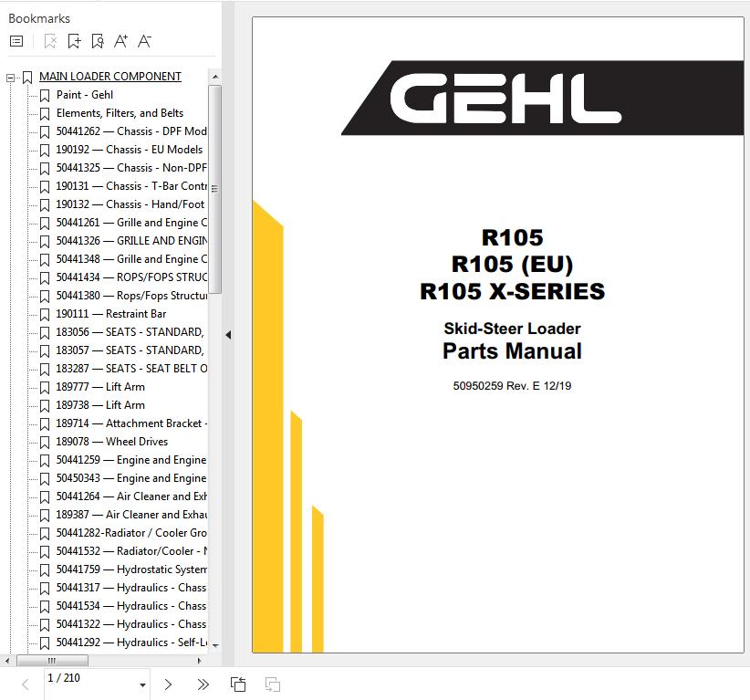The image size is (750, 700).
Task: Go to the previous page
Action: pyautogui.click(x=26, y=684)
